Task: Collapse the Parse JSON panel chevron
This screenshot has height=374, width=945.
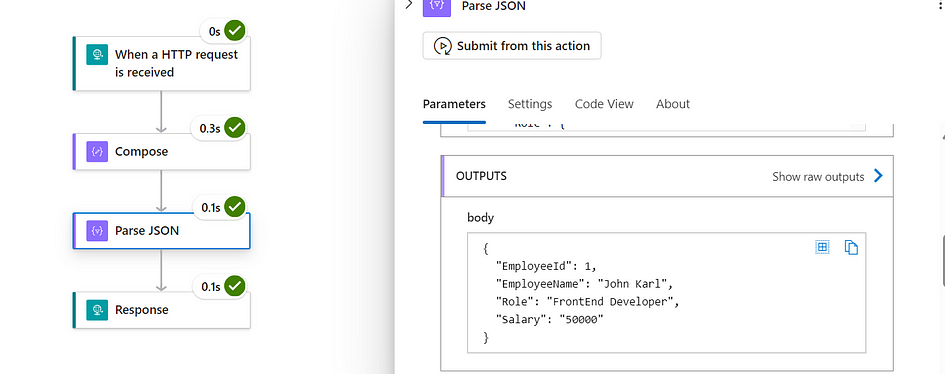Action: click(x=409, y=5)
